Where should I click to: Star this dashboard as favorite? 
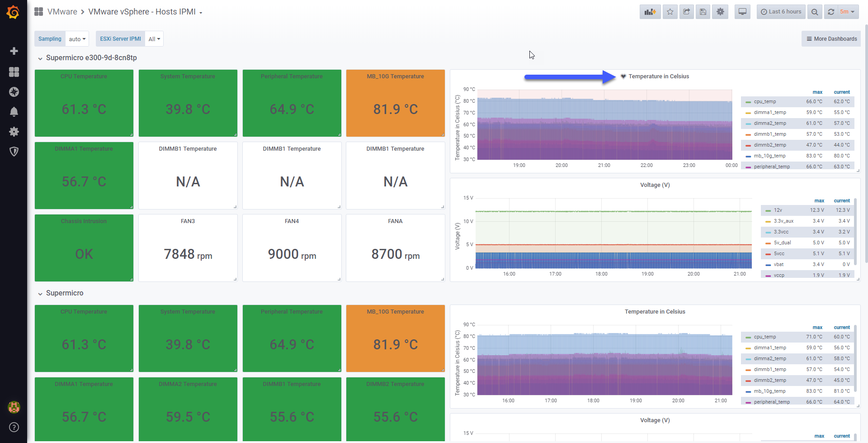click(x=670, y=12)
